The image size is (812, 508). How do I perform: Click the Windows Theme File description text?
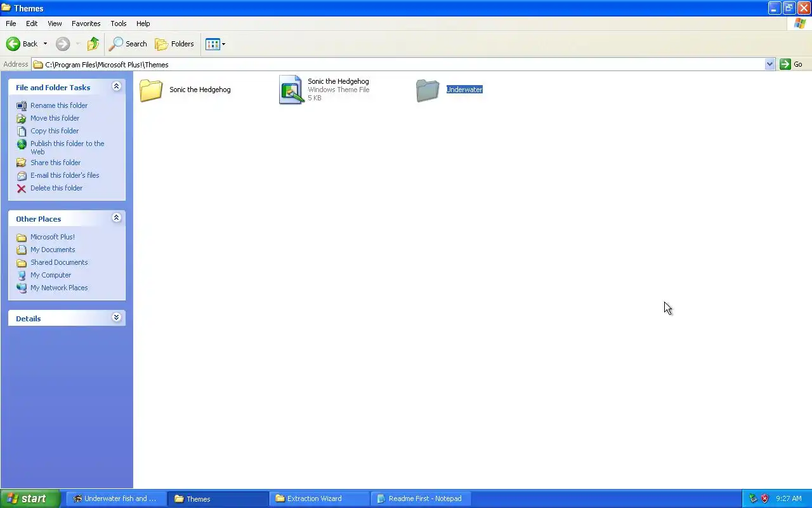(339, 90)
